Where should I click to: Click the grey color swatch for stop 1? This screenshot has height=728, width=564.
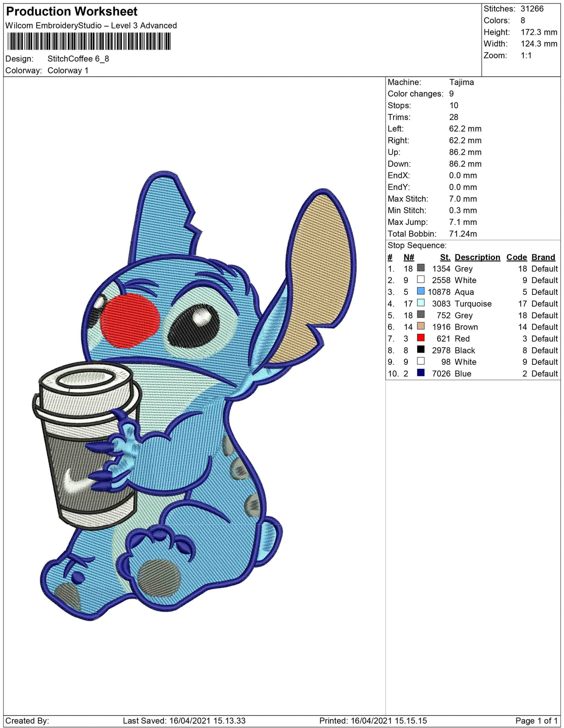(421, 268)
